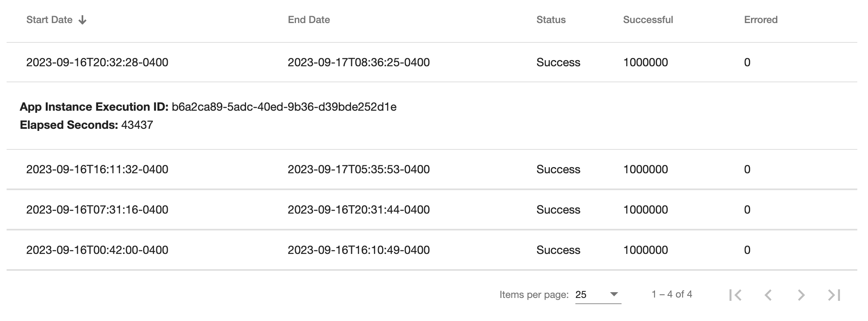Jump to the last page
Image resolution: width=868 pixels, height=321 pixels.
(x=834, y=295)
